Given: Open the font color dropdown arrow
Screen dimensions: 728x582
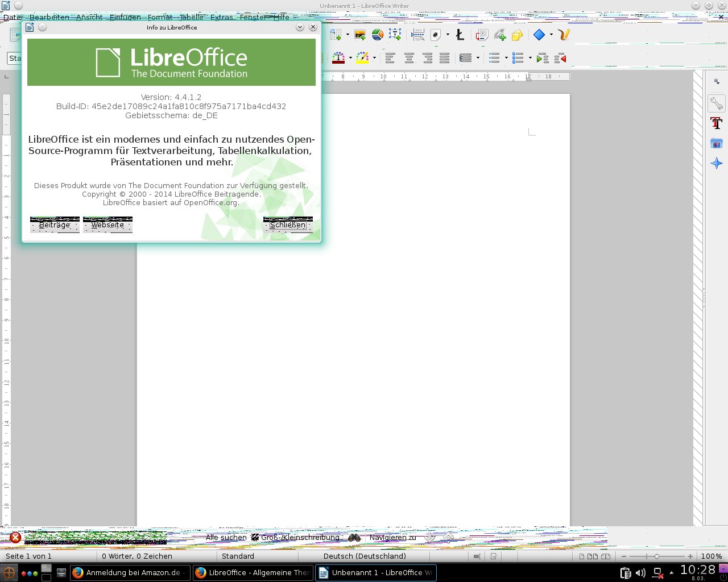Looking at the screenshot, I should pyautogui.click(x=350, y=57).
